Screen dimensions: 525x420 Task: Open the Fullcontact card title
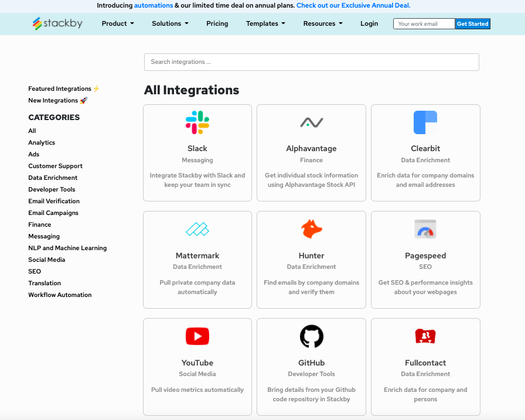425,363
